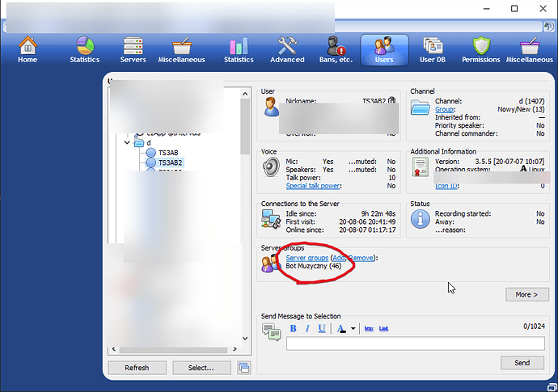The height and width of the screenshot is (392, 558).
Task: Open the Servers toolbar icon
Action: [x=133, y=49]
